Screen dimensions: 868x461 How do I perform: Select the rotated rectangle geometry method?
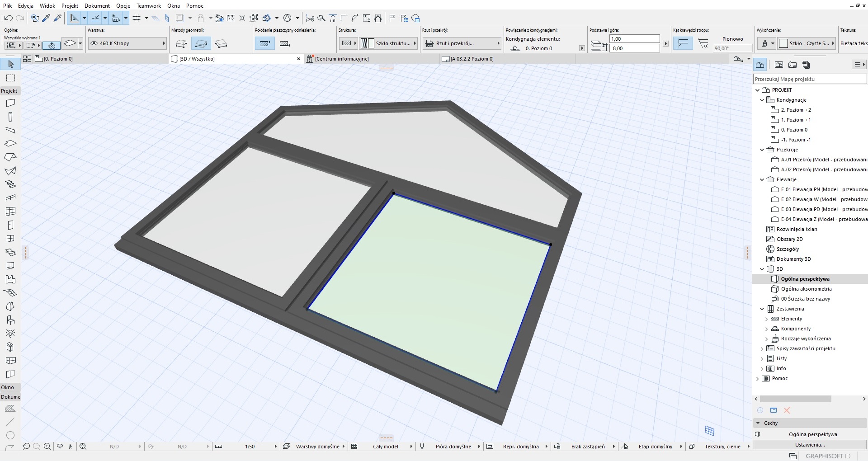(x=221, y=43)
